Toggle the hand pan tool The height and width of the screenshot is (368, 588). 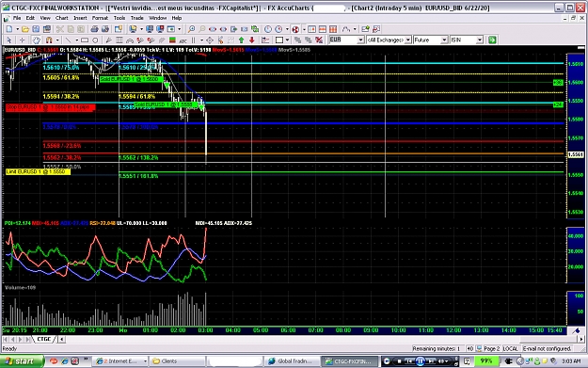(36, 40)
